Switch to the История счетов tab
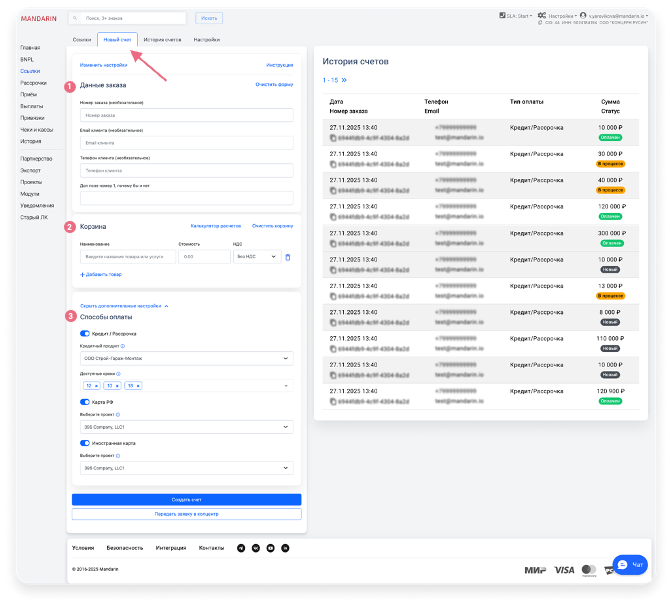The height and width of the screenshot is (606, 672). [161, 39]
